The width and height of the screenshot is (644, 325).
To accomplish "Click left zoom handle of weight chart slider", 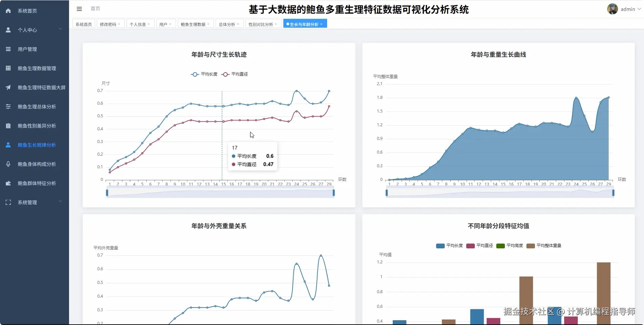I will pos(387,193).
